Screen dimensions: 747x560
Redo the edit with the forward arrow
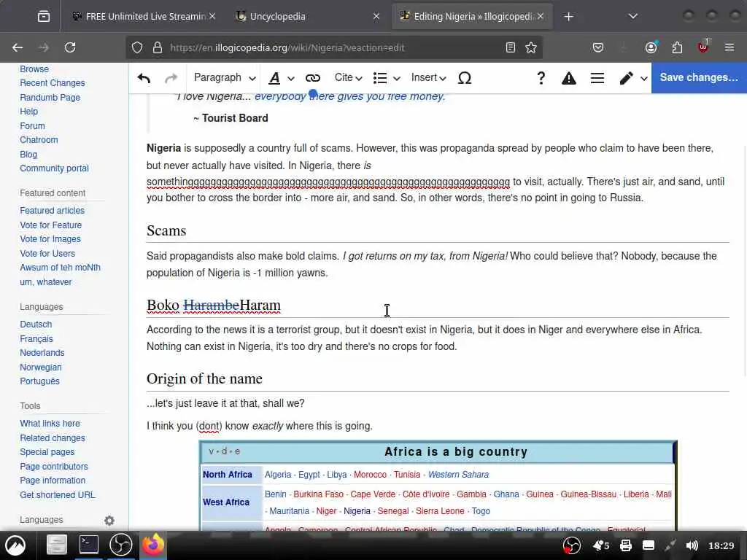(171, 78)
